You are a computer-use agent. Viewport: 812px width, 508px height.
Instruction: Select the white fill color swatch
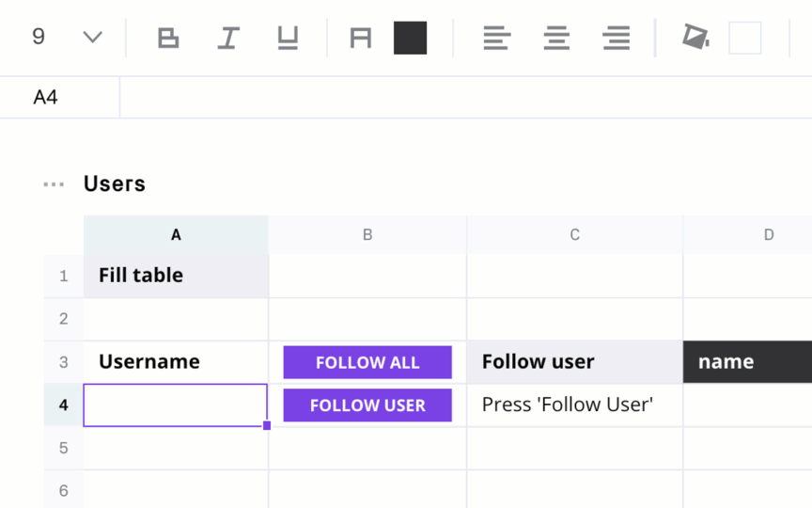pos(744,38)
